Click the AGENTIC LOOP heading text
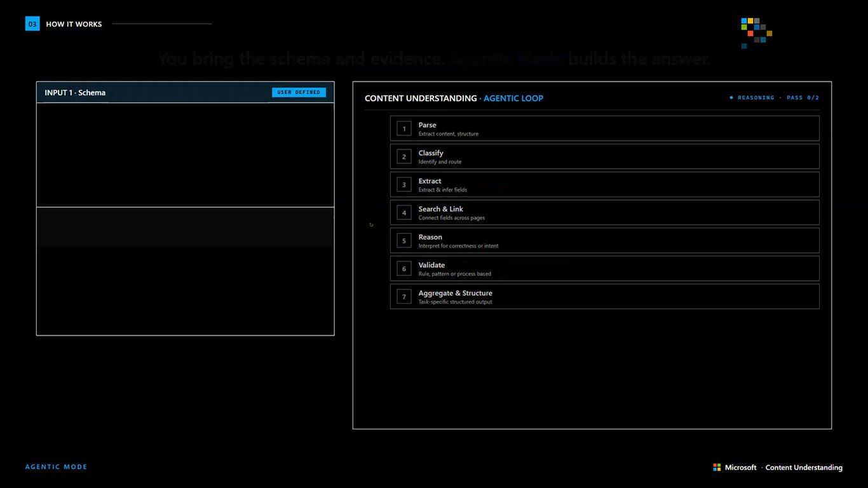The image size is (868, 488). 513,98
